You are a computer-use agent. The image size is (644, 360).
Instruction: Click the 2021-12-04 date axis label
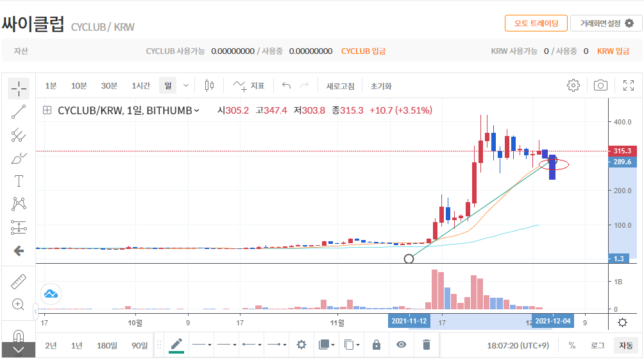[x=553, y=321]
